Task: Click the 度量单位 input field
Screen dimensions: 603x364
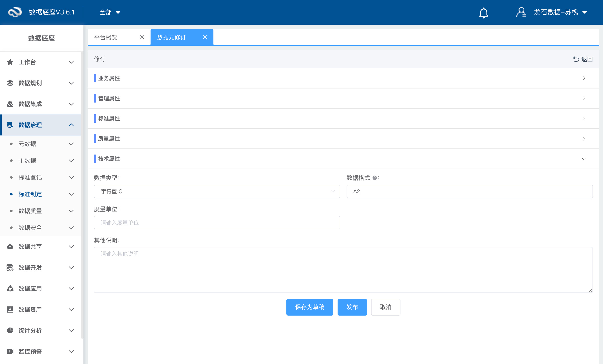Action: (217, 222)
